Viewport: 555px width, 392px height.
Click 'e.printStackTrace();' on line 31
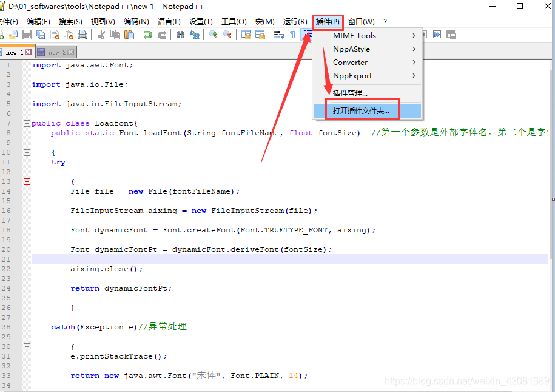[118, 356]
